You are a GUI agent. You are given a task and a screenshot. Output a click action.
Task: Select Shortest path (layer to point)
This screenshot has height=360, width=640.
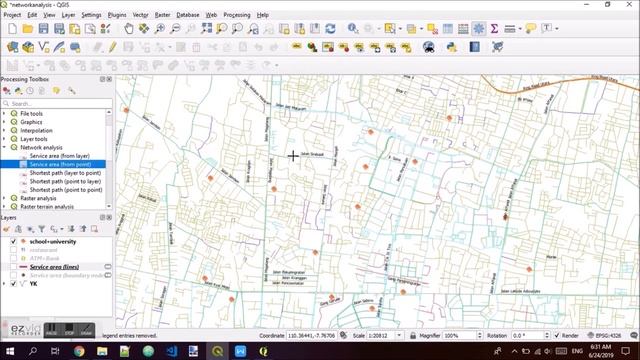(65, 173)
